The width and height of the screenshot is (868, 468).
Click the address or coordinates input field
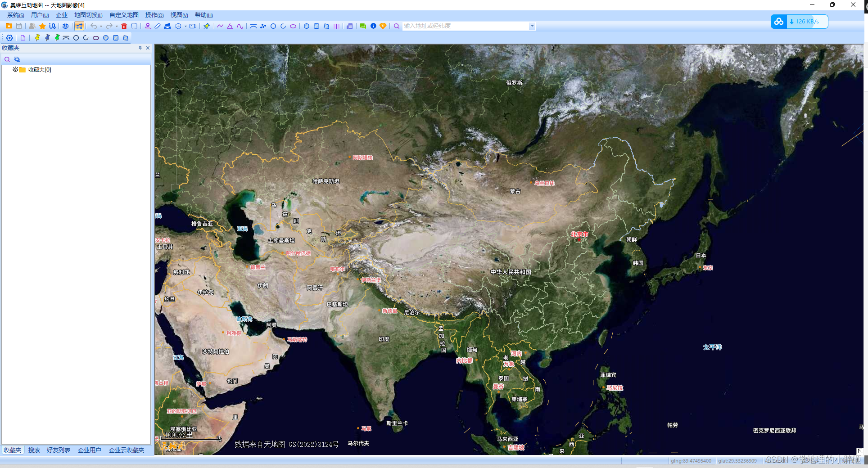[x=466, y=26]
